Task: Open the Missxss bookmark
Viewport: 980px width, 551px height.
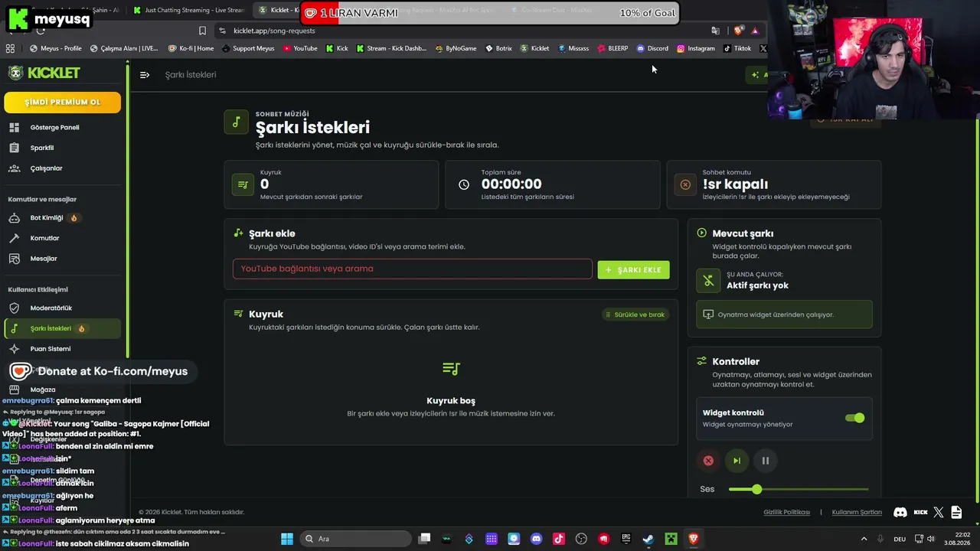Action: [x=573, y=48]
